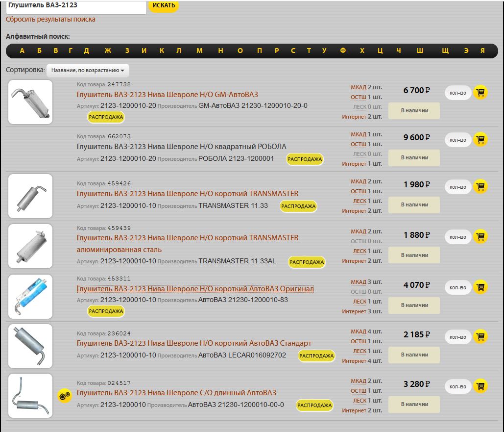This screenshot has height=432, width=504.
Task: Open the sorting dropdown 'Название, по возрастанию'
Action: point(88,70)
